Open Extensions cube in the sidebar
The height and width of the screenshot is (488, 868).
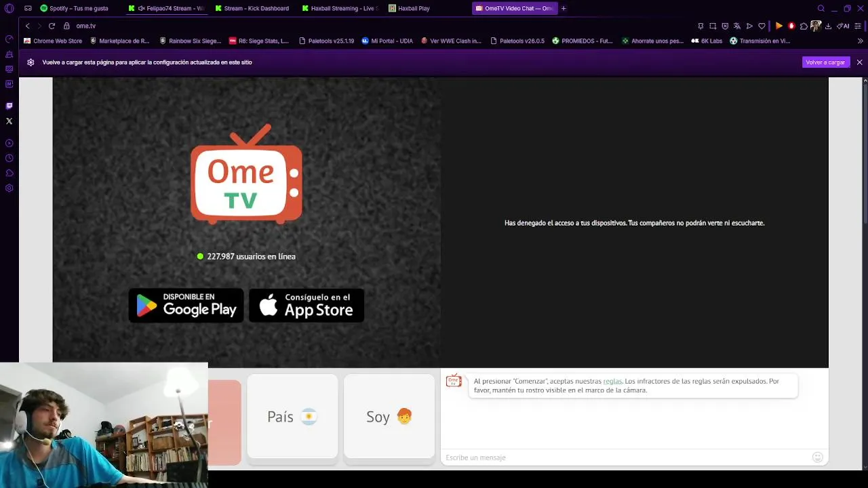pyautogui.click(x=9, y=173)
